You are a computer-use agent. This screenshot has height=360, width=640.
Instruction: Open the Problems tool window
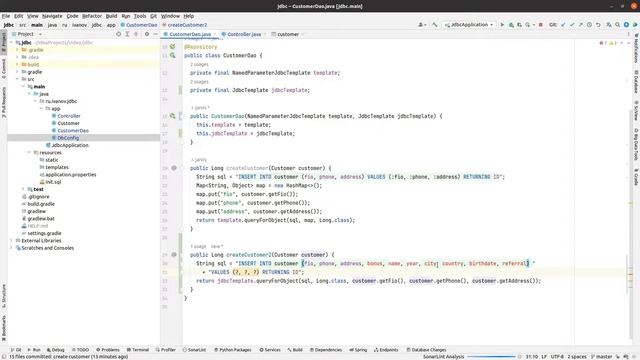[x=108, y=350]
